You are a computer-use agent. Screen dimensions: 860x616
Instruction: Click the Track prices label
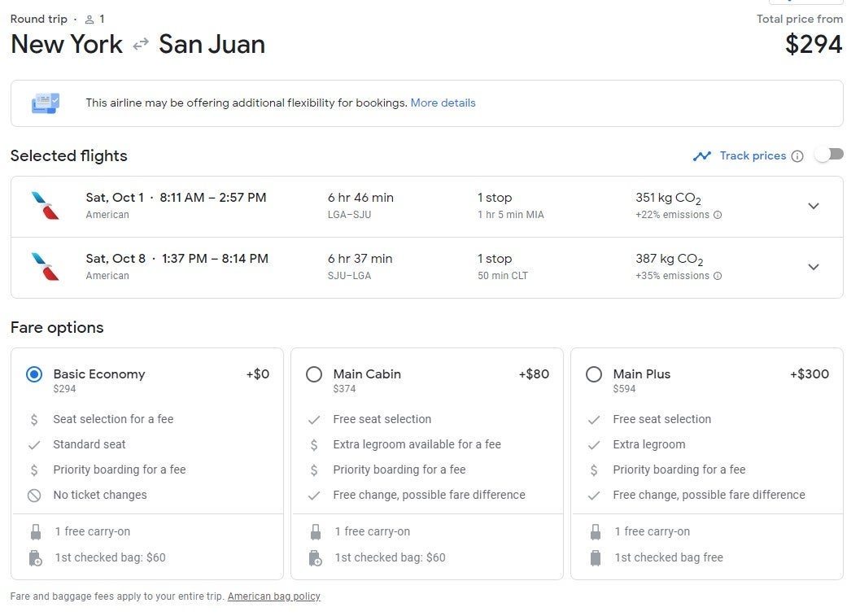(x=753, y=156)
